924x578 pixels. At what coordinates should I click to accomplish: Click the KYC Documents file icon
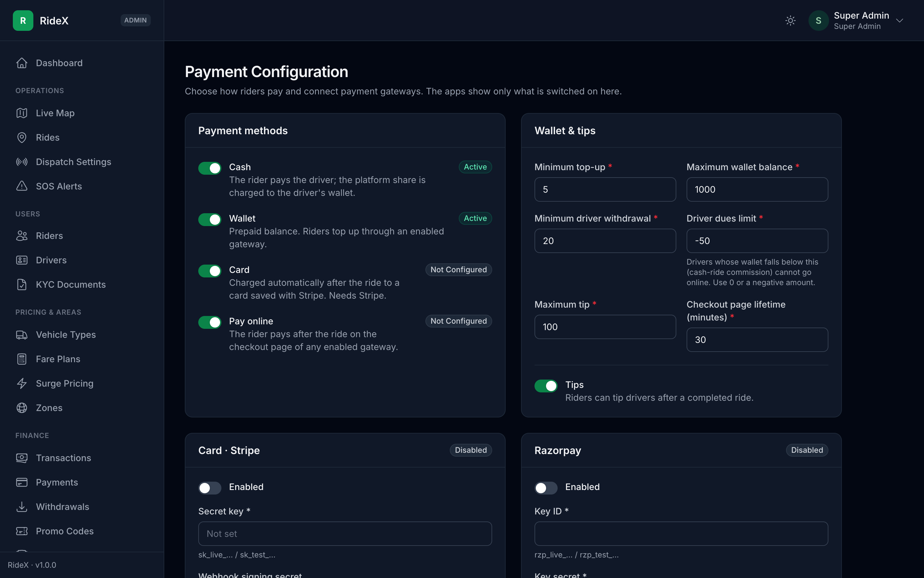[22, 285]
